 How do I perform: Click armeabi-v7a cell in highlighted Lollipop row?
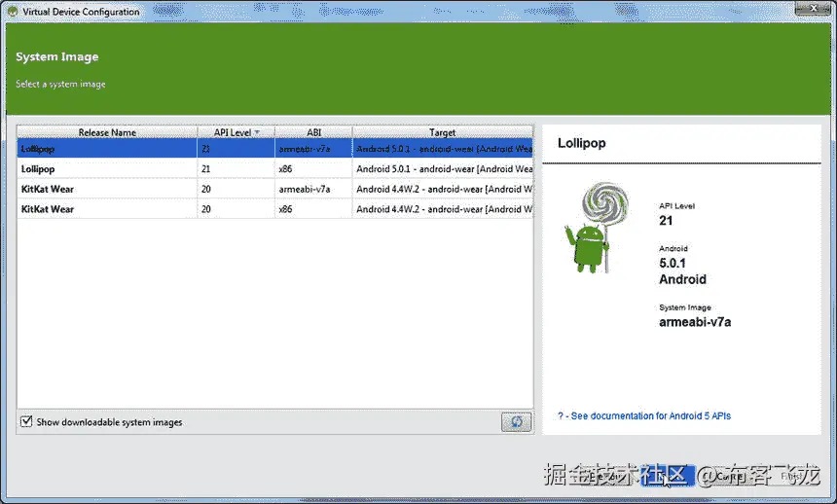(x=313, y=149)
